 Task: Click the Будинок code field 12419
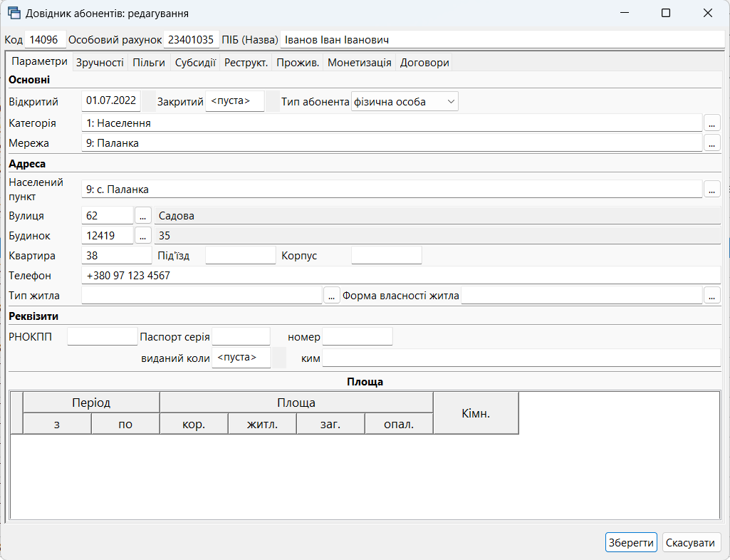(108, 236)
